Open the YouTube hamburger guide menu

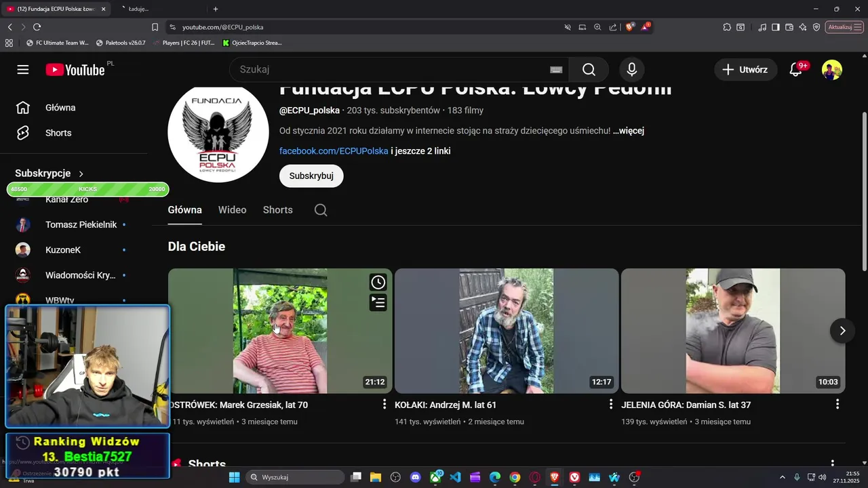(x=23, y=70)
